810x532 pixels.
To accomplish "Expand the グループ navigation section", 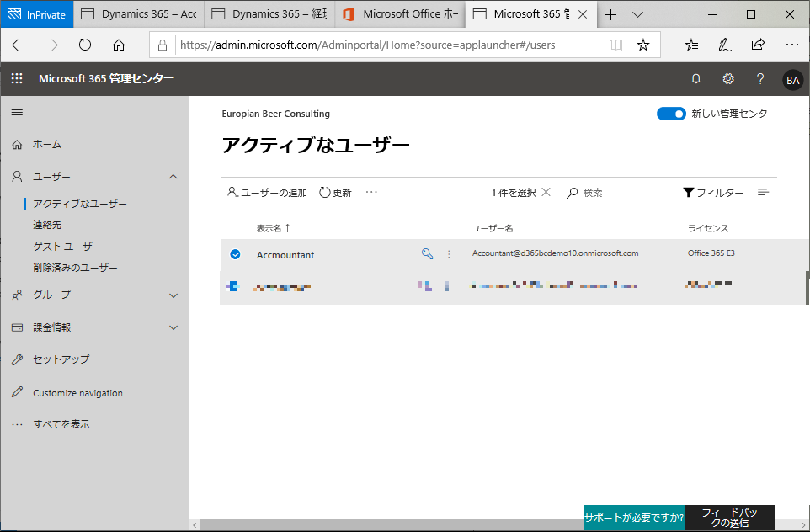I will (173, 295).
